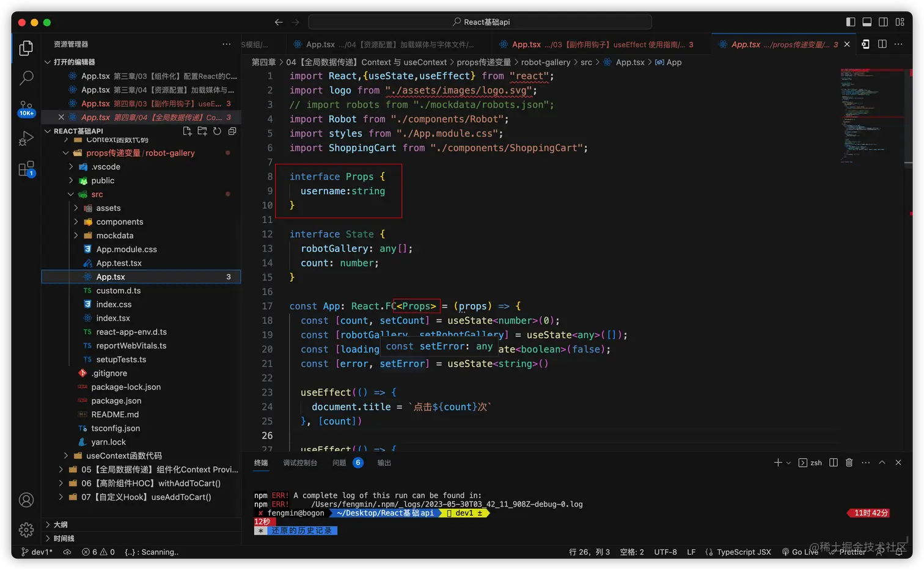
Task: Open the Explorer view in activity bar
Action: [26, 48]
